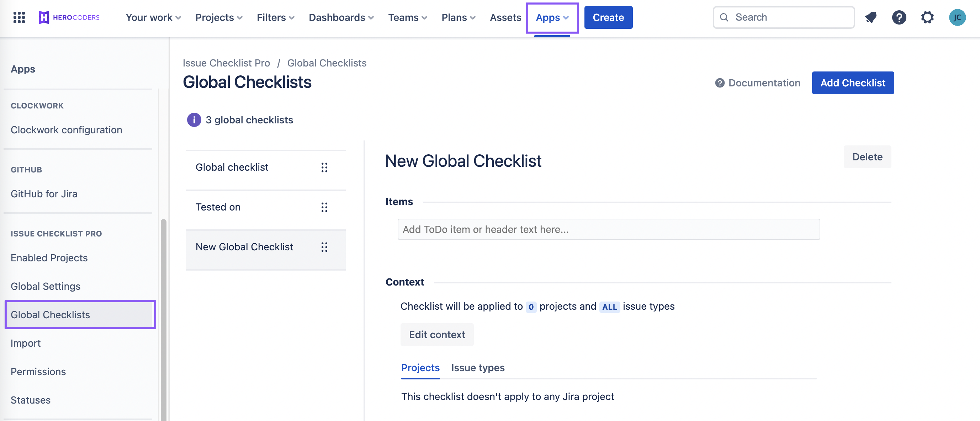The height and width of the screenshot is (421, 980).
Task: Open the Atlassian app switcher grid
Action: coord(18,17)
